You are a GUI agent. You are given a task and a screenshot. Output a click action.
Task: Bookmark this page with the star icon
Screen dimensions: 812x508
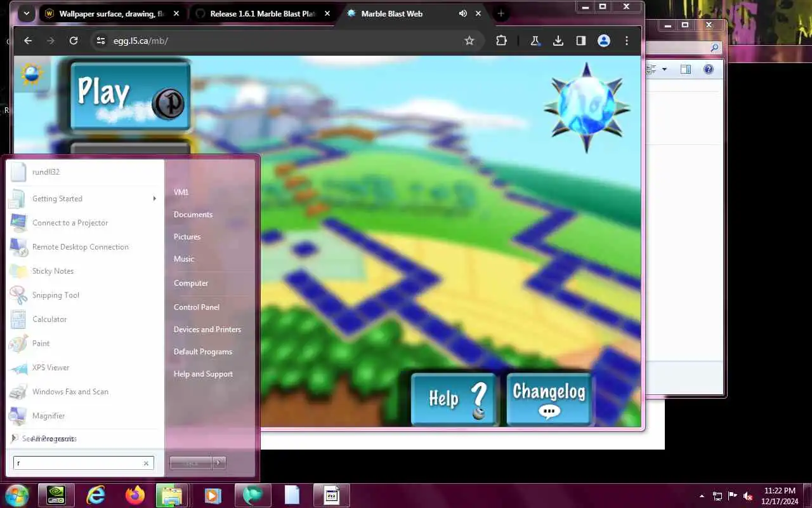pos(469,41)
